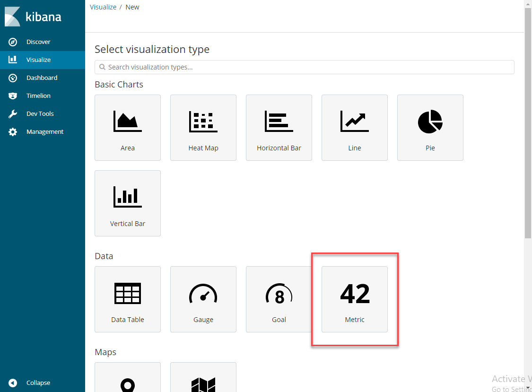Open the Management menu item

tap(43, 131)
